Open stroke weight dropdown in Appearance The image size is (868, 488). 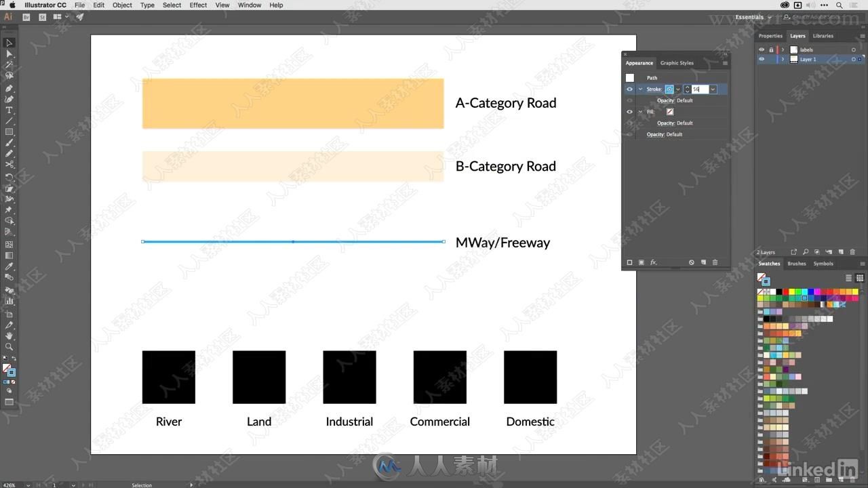713,89
